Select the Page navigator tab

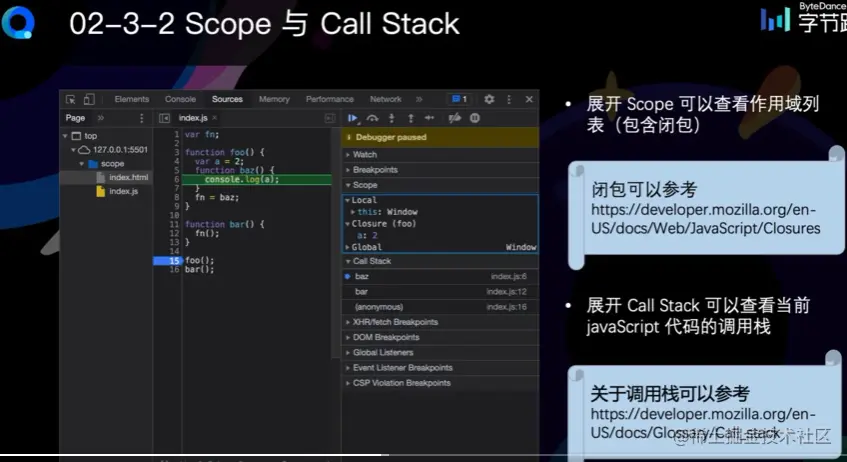(x=75, y=118)
